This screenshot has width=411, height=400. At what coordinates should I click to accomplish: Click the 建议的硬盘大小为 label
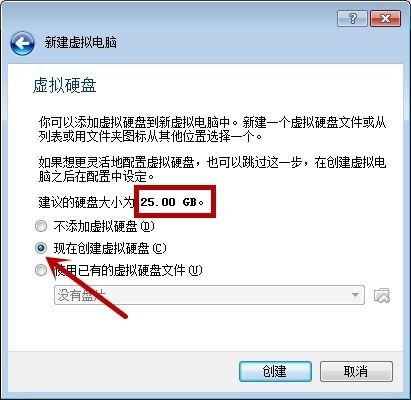(86, 202)
